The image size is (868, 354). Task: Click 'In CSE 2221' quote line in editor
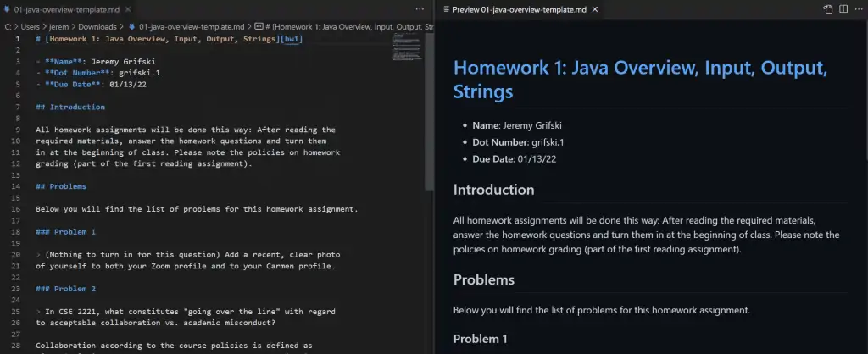click(x=186, y=312)
